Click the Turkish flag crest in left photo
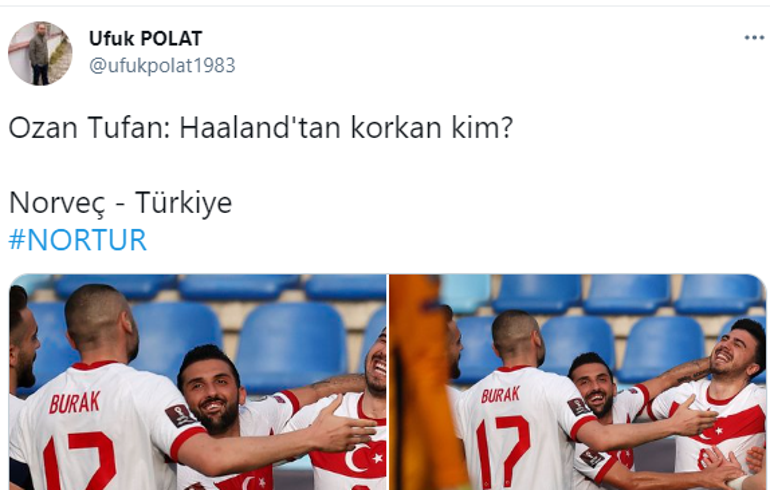The height and width of the screenshot is (490, 770). (361, 459)
